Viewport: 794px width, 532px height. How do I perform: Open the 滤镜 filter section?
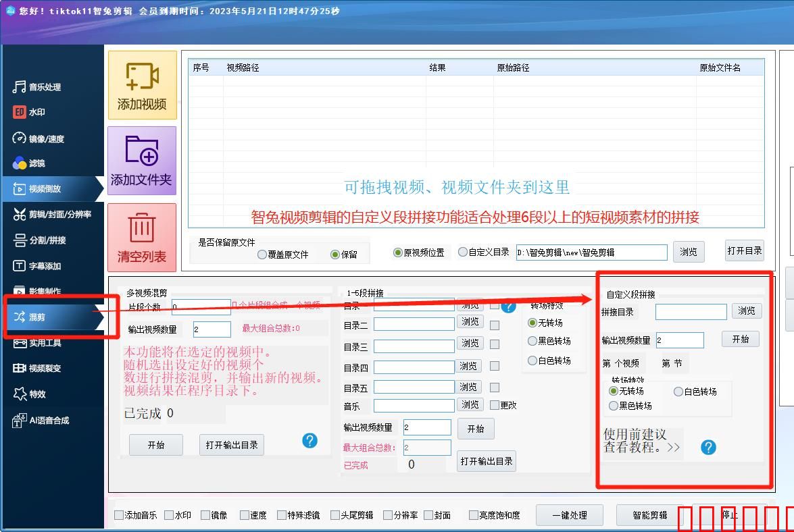[x=29, y=163]
